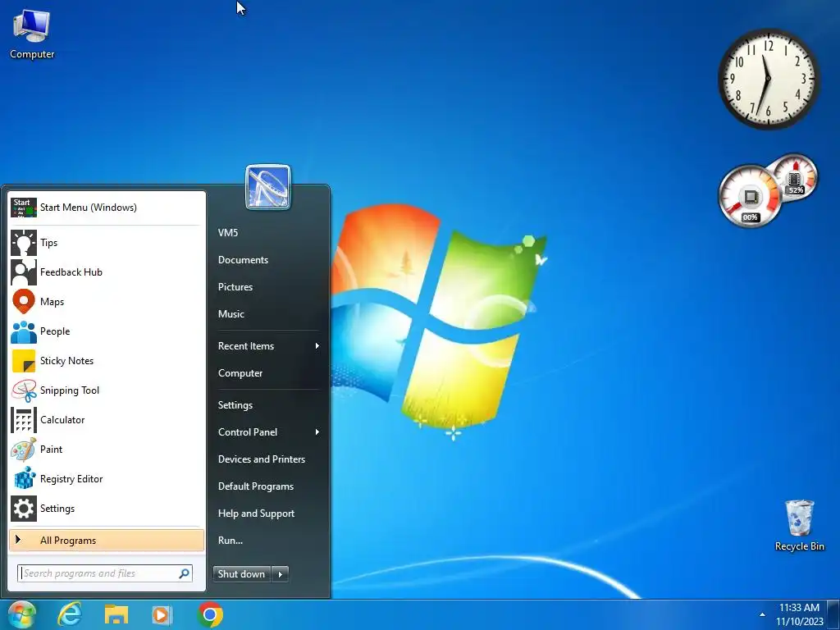Click the analog clock gadget
The height and width of the screenshot is (630, 840).
click(x=768, y=79)
